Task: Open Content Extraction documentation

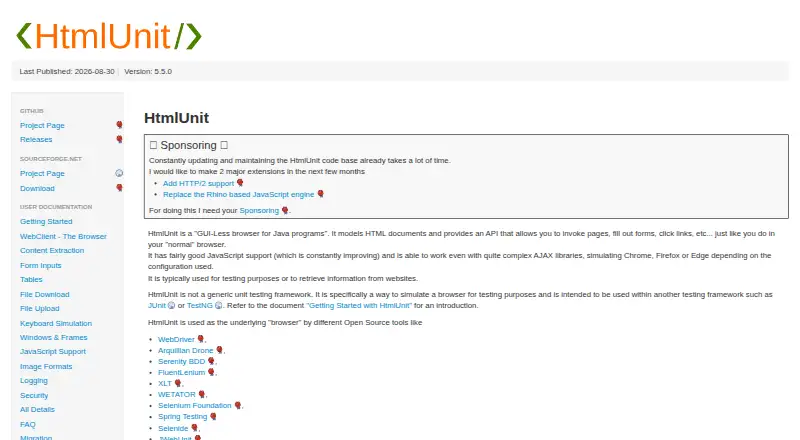Action: pos(52,251)
